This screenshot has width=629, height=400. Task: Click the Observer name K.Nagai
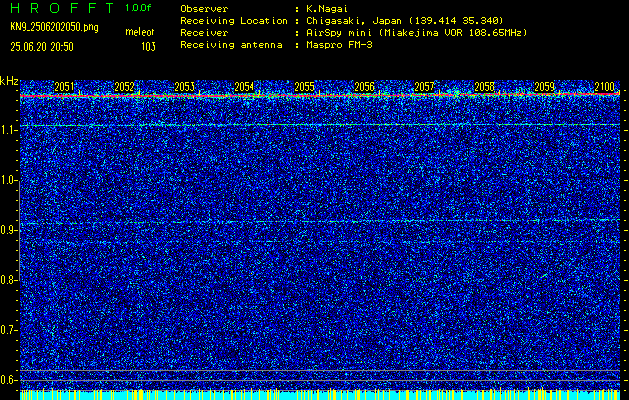pos(325,9)
